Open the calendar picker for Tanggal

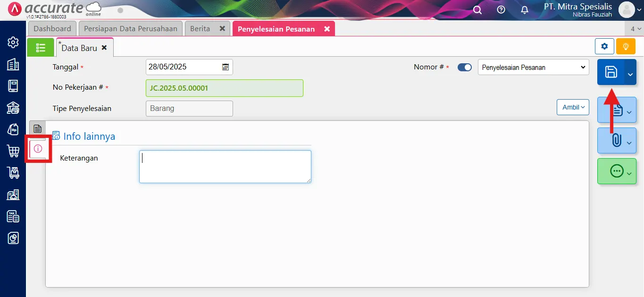226,67
